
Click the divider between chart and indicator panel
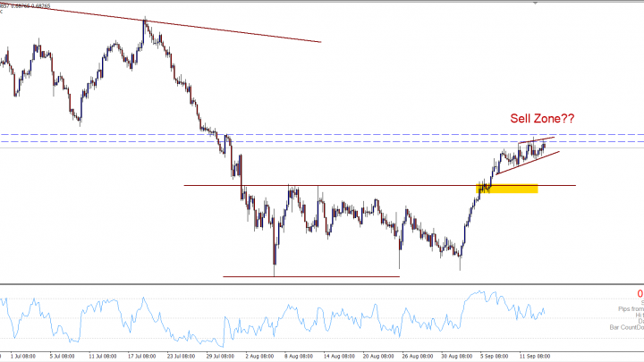[322, 285]
